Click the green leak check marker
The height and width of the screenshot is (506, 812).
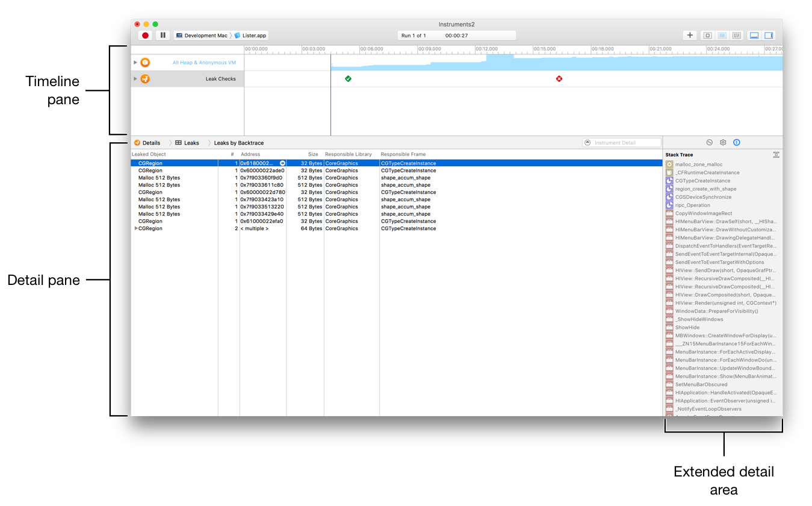click(348, 79)
